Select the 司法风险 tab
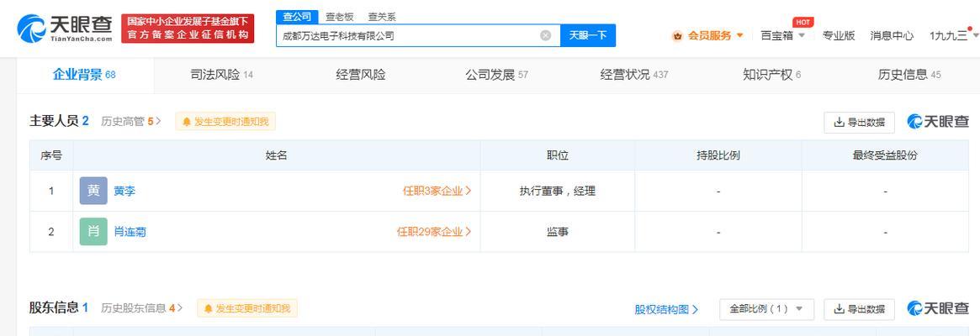This screenshot has width=980, height=336. pos(221,75)
